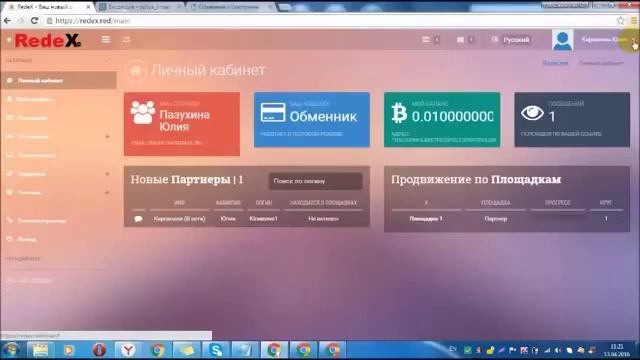Viewport: 640px width, 360px height.
Task: Select Личный кабинет in the sidebar
Action: (x=58, y=80)
